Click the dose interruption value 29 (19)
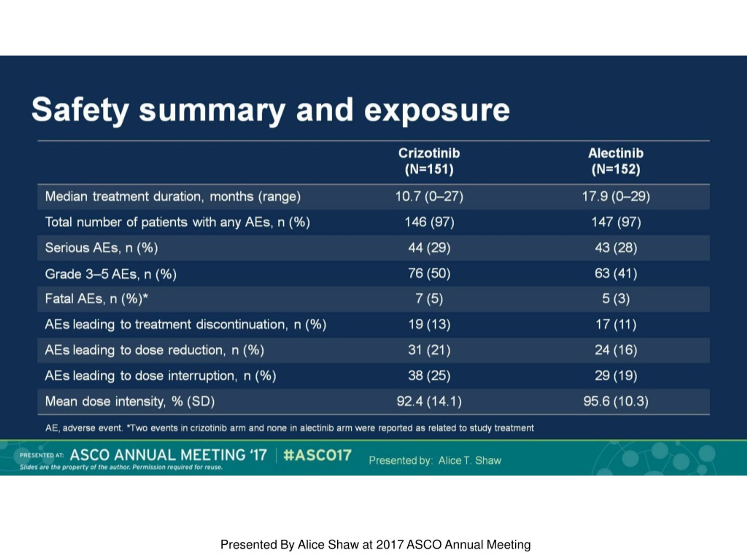This screenshot has height=560, width=747. pyautogui.click(x=616, y=376)
